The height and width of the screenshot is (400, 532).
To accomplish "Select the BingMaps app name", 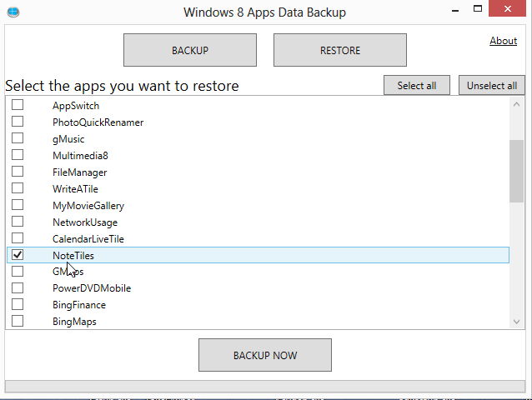I will tap(75, 322).
